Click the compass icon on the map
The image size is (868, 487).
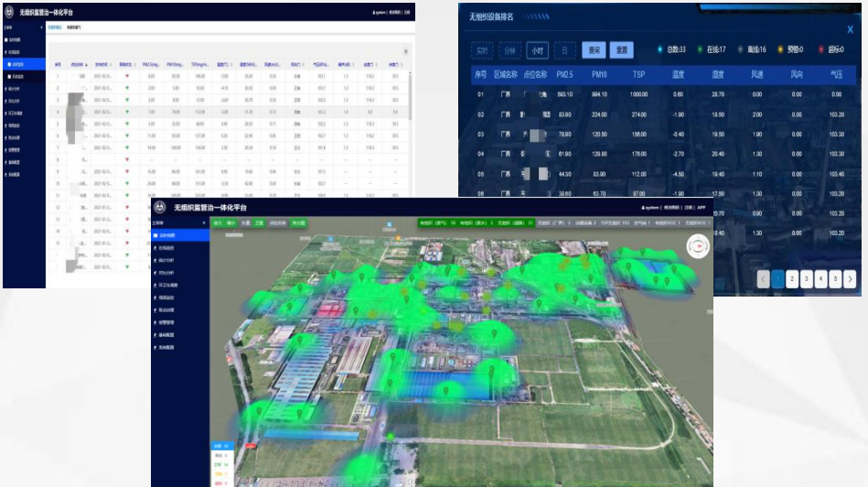(x=699, y=247)
